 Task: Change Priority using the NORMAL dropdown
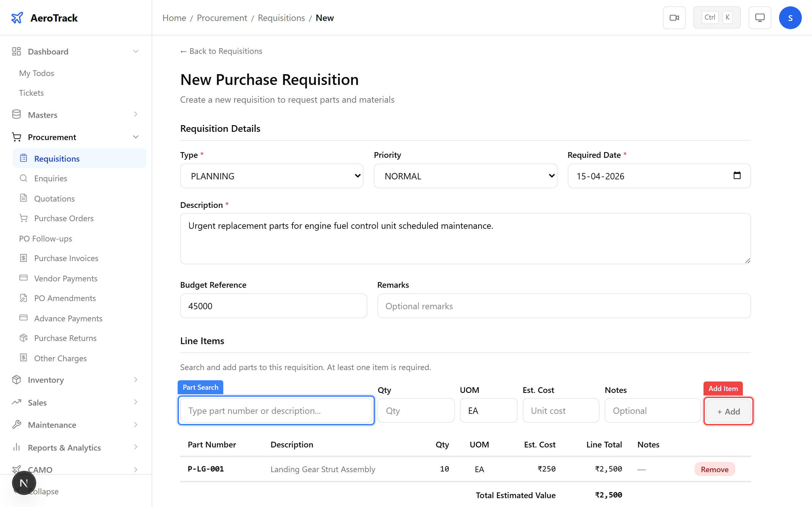pos(465,176)
